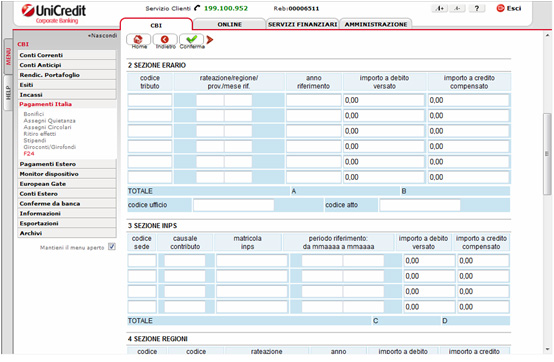Open the Ritiro effetti link
This screenshot has height=362, width=554.
point(40,134)
